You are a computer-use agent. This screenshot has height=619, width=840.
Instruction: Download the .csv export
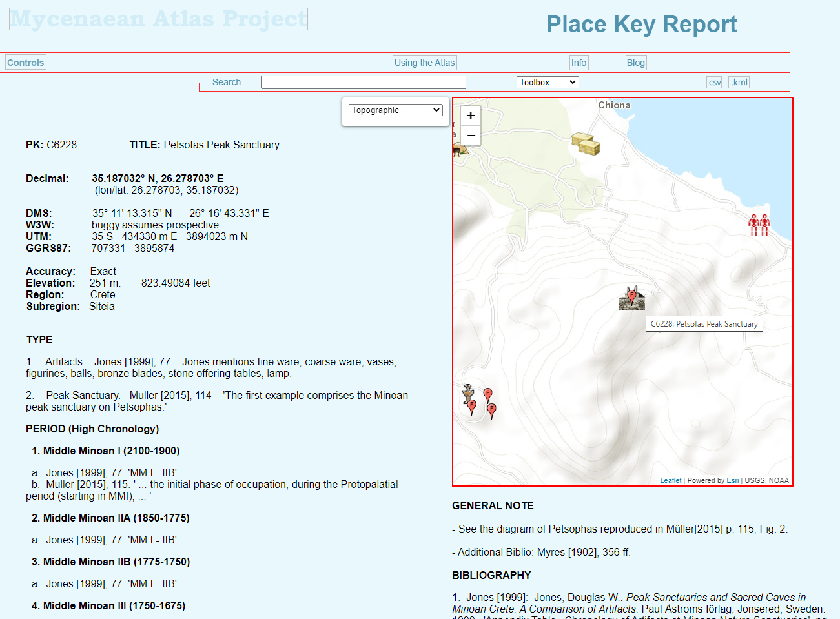(x=714, y=82)
